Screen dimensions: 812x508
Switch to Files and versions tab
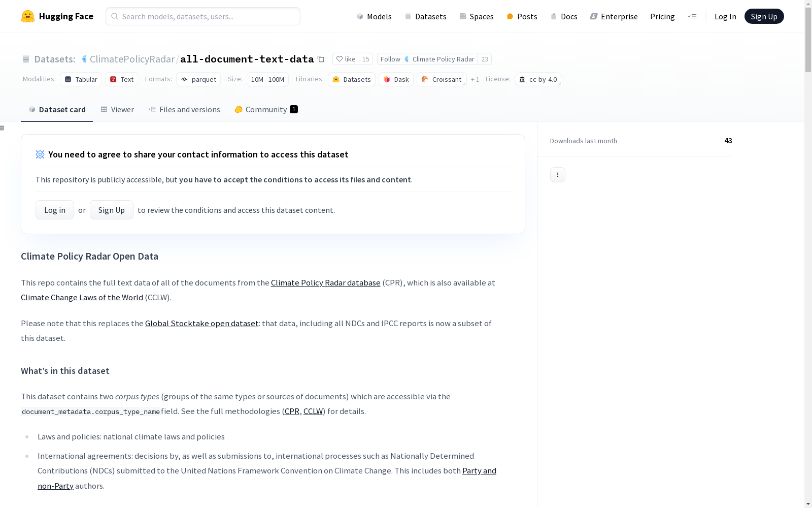(x=184, y=110)
